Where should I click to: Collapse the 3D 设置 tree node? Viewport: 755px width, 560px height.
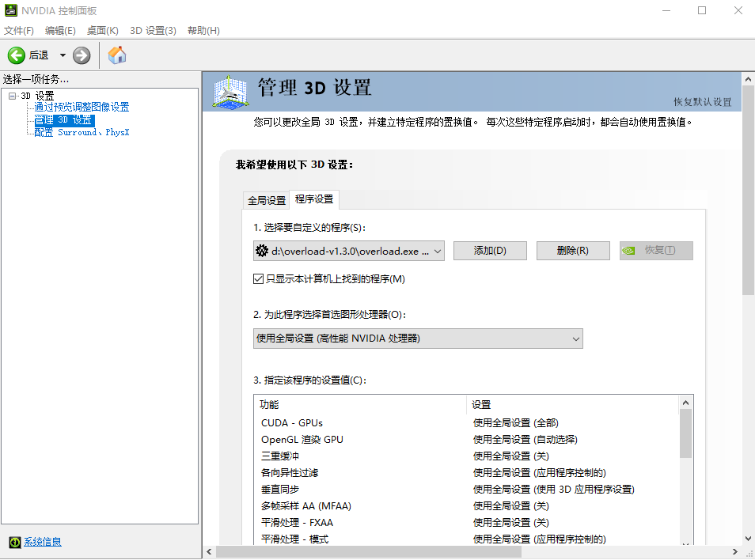coord(12,96)
